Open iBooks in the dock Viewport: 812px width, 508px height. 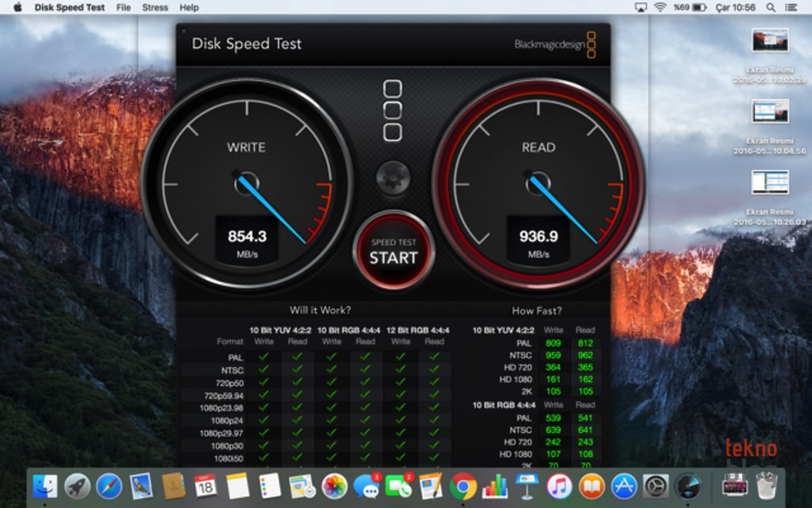click(x=592, y=487)
